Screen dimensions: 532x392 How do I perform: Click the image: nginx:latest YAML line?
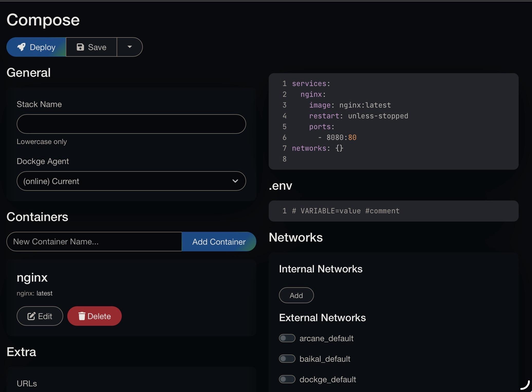point(350,105)
